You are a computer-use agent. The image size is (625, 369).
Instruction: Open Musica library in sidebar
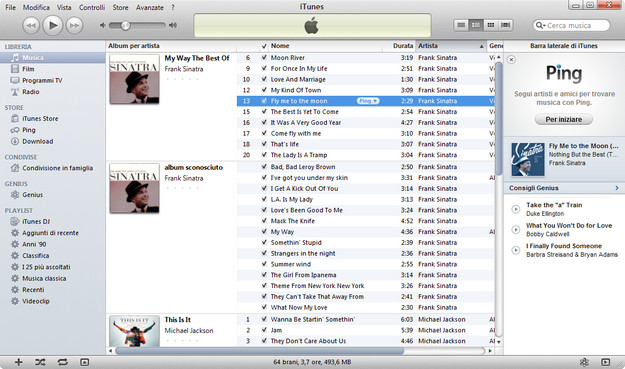coord(53,57)
